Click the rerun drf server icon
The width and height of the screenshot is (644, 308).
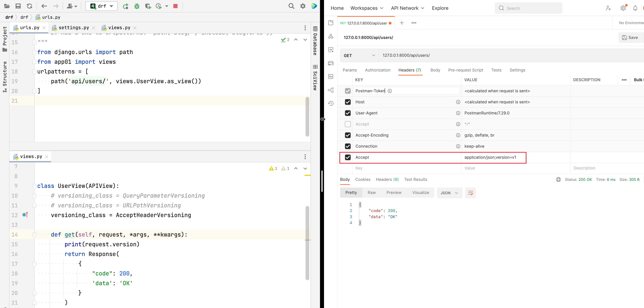125,6
